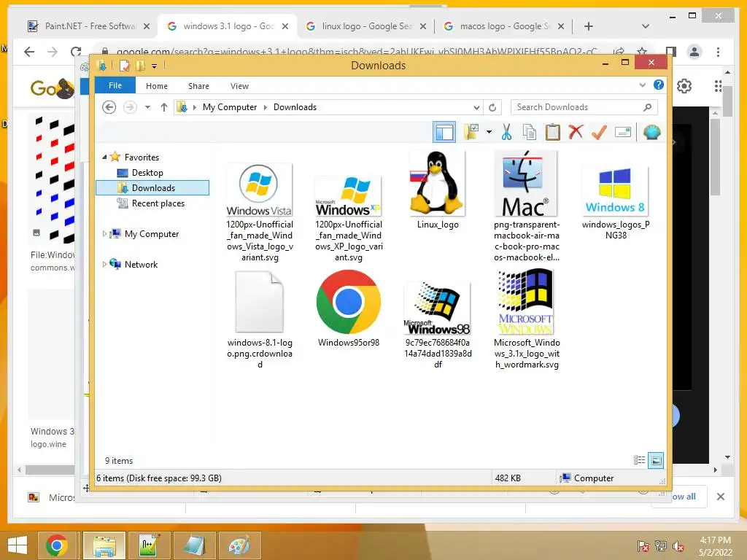Open the recent locations dropdown arrow
Viewport: 747px width, 560px height.
click(x=147, y=107)
